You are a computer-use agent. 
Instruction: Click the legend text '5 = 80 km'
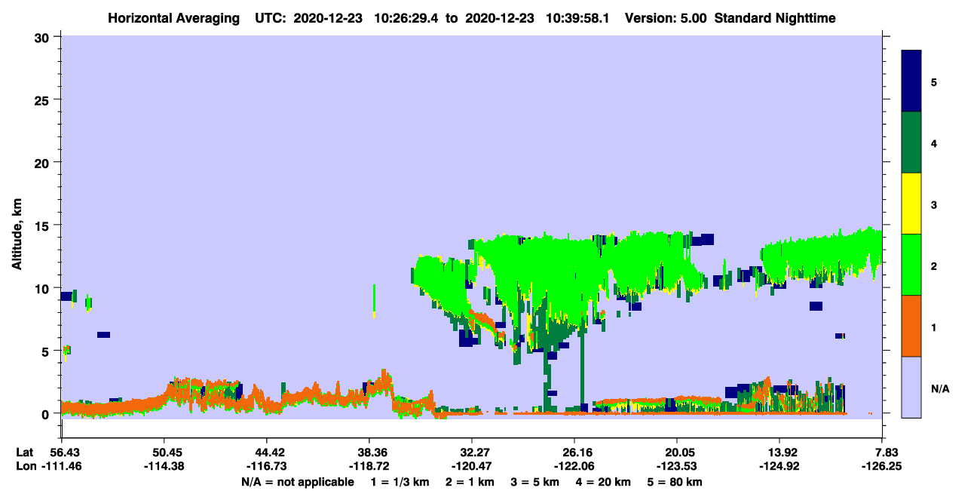(x=676, y=482)
